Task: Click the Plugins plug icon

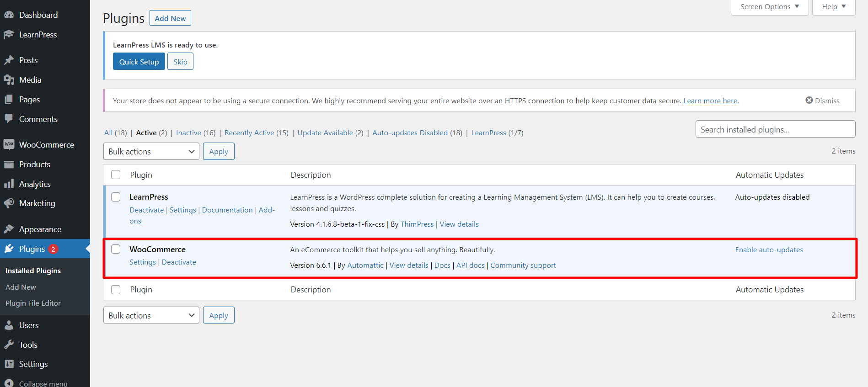Action: [9, 249]
